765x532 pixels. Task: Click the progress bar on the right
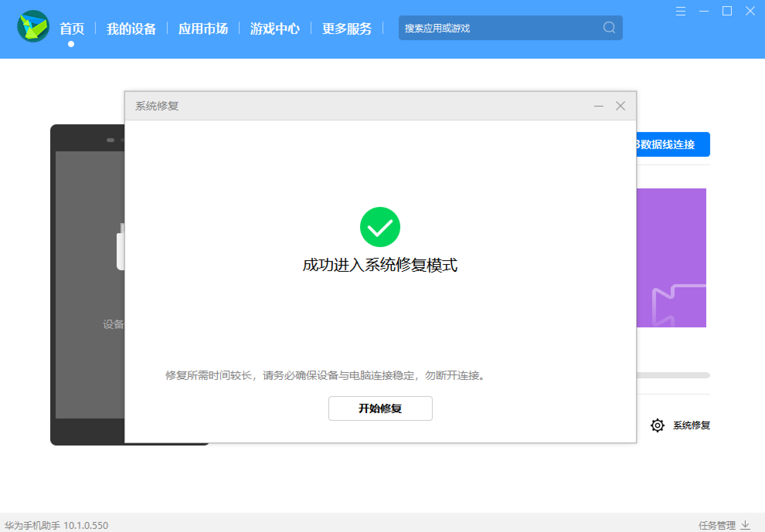[x=672, y=375]
